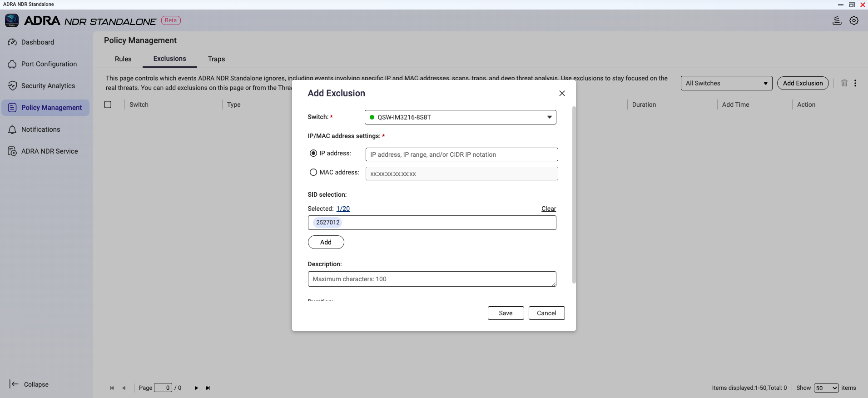Screen dimensions: 868x398
Task: Click the settings gear icon in header
Action: coord(854,21)
